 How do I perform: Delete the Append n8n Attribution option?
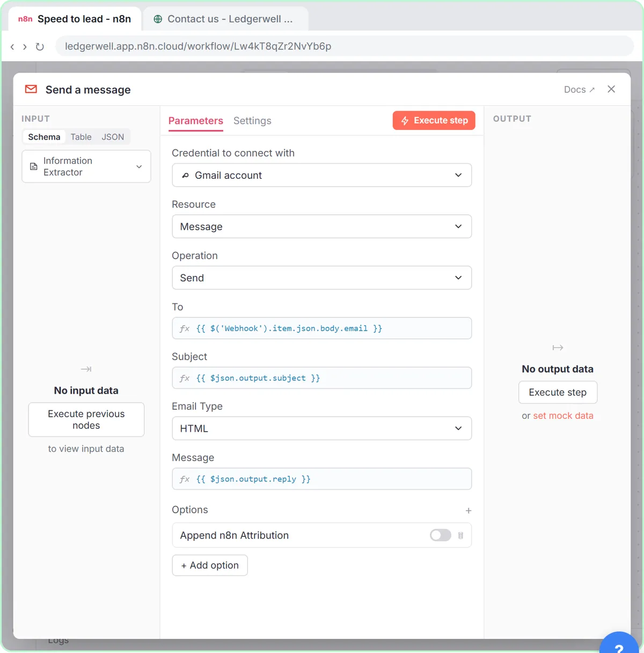(x=460, y=535)
